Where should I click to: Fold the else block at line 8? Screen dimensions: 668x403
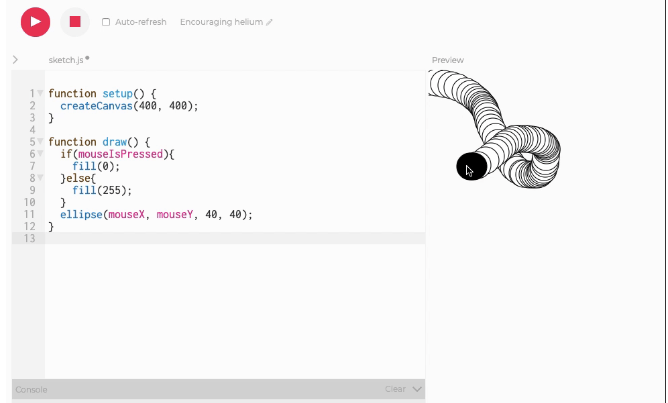40,178
